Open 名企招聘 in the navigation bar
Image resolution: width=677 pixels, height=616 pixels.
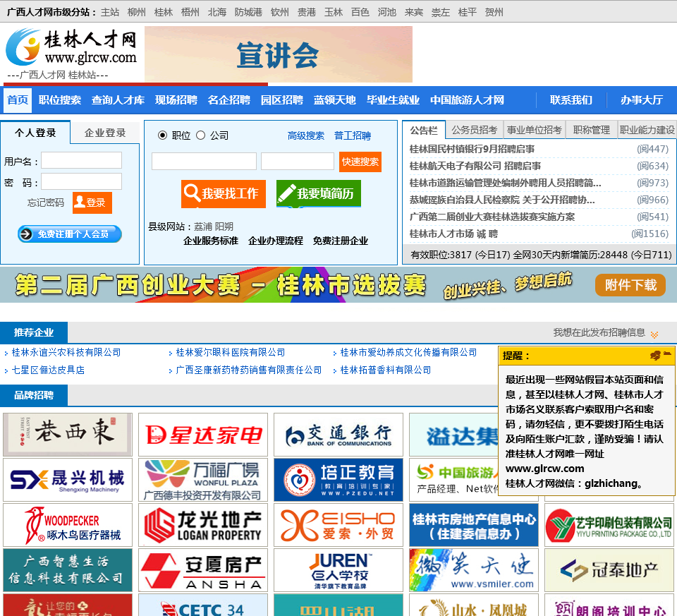pos(228,100)
